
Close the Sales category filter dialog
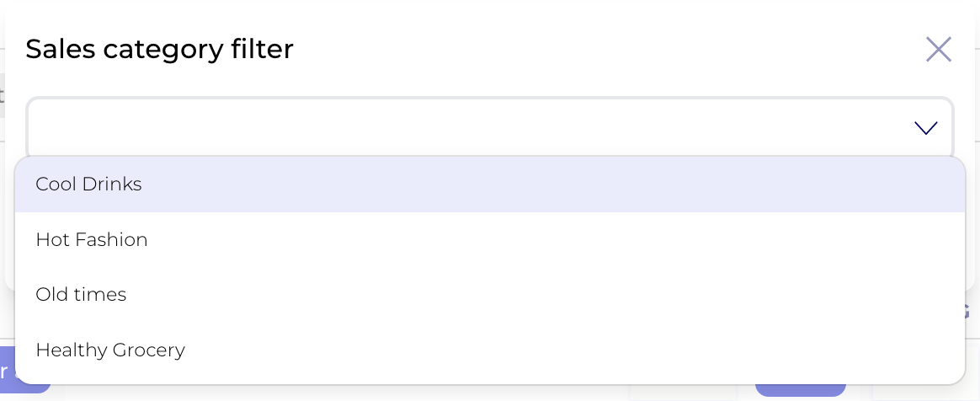click(938, 50)
